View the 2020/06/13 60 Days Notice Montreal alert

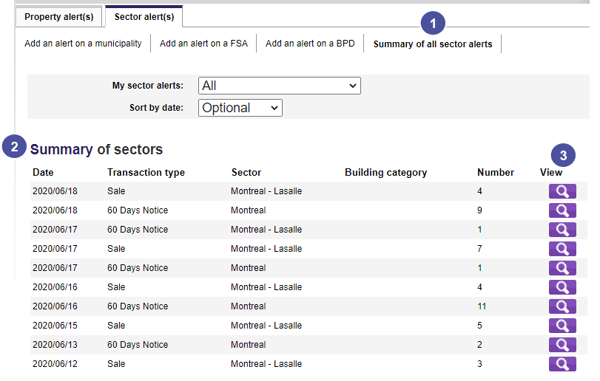pos(562,345)
